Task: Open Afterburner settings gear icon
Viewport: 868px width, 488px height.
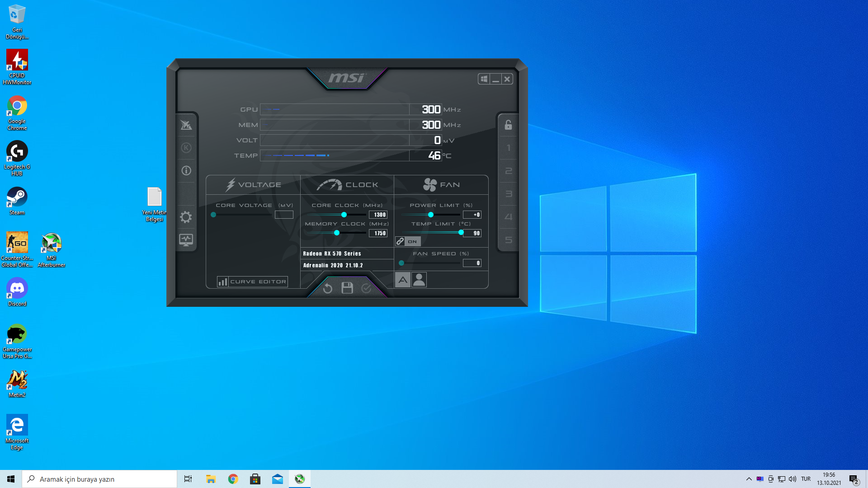Action: (x=186, y=217)
